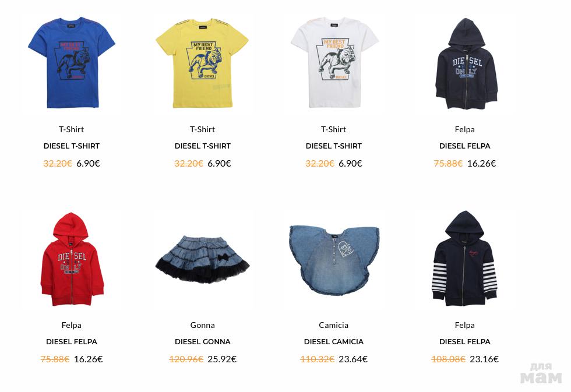Select the red Diesel hoodie picture
The height and width of the screenshot is (392, 571).
72,259
